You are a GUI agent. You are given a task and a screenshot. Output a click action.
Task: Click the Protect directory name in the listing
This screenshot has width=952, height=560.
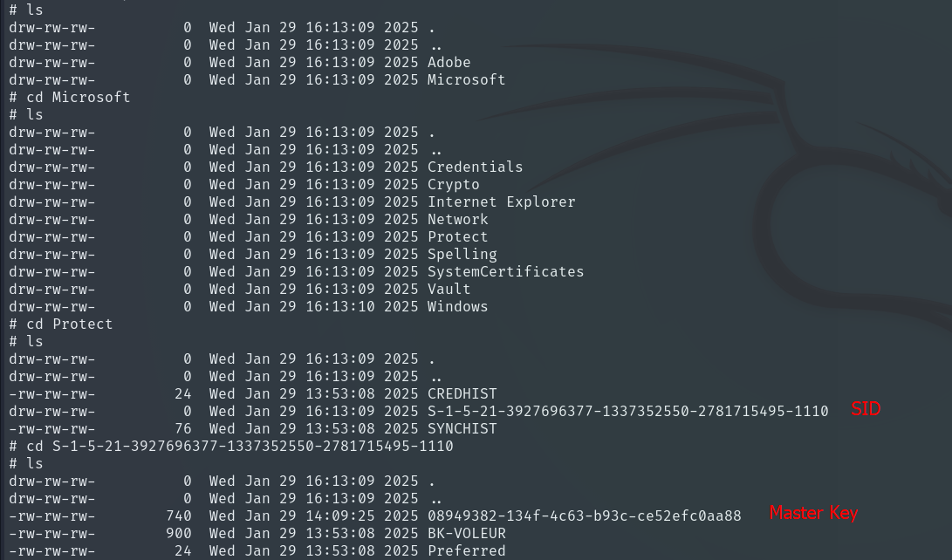(x=457, y=237)
